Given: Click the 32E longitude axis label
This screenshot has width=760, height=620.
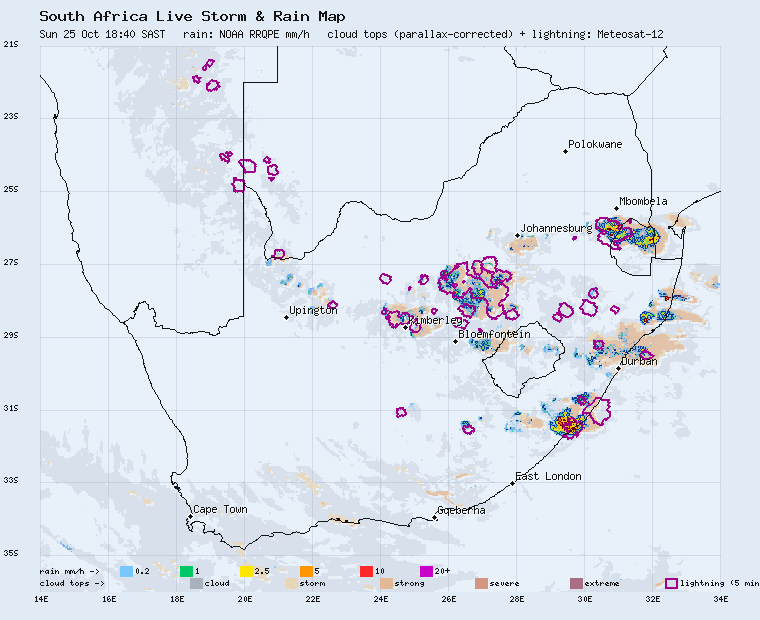Looking at the screenshot, I should tap(653, 599).
